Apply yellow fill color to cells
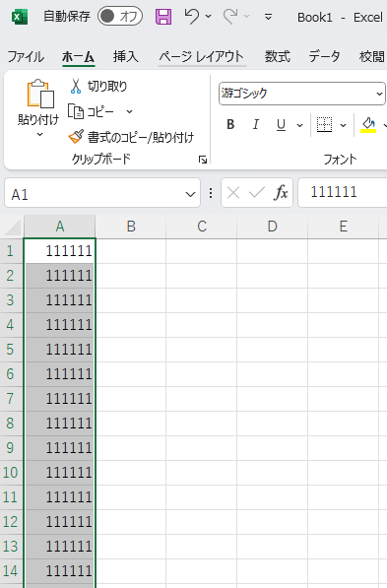 (368, 124)
